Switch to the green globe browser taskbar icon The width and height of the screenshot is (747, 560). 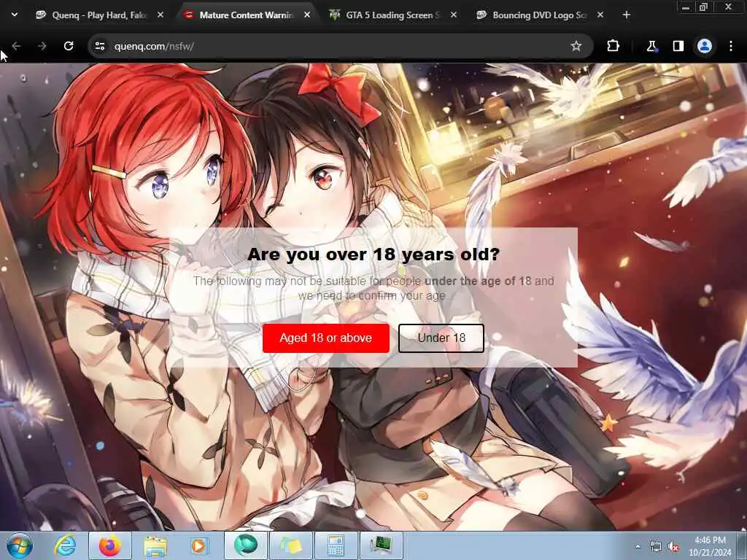[x=246, y=545]
